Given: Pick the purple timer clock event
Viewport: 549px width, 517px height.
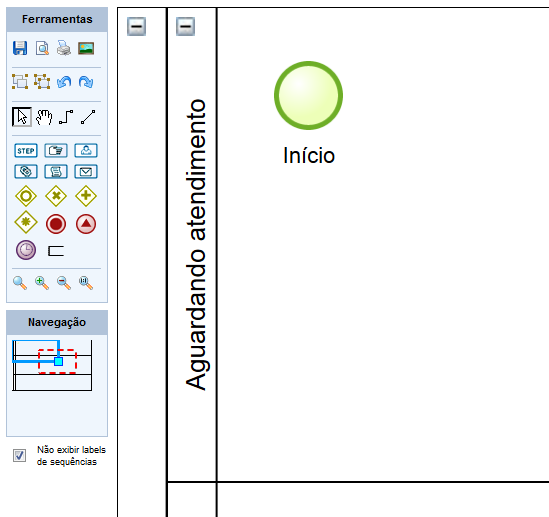Looking at the screenshot, I should tap(26, 250).
